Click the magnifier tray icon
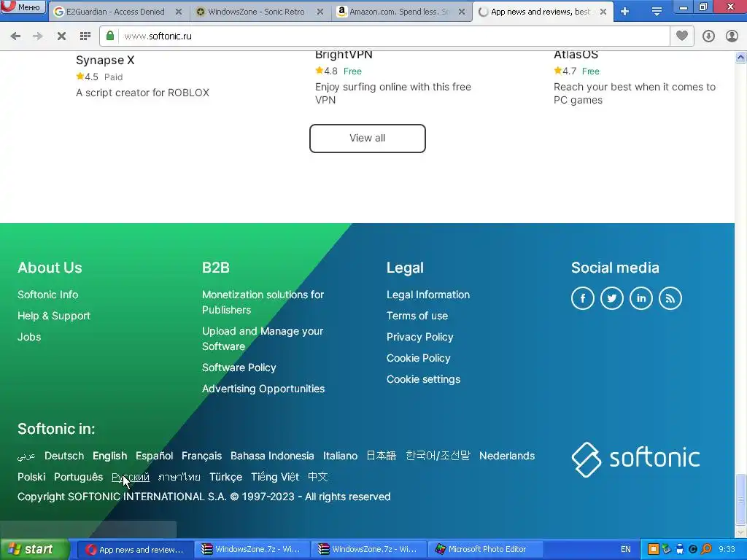 coord(706,550)
